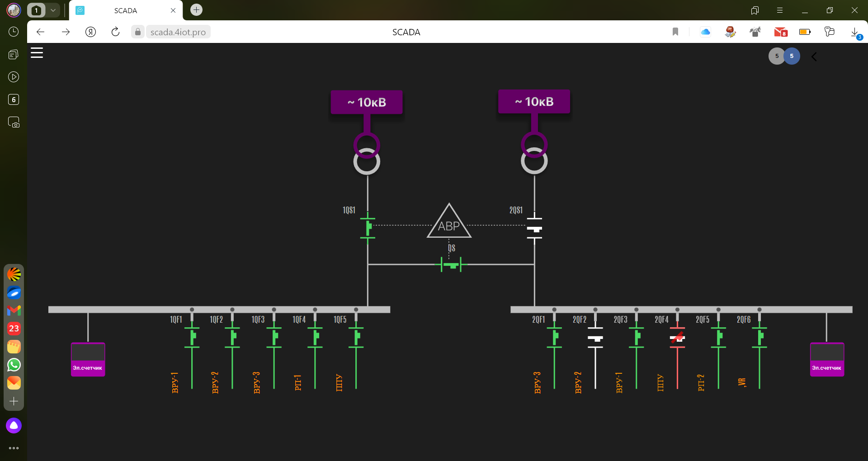Open a new browser tab
The height and width of the screenshot is (461, 868).
coord(196,10)
